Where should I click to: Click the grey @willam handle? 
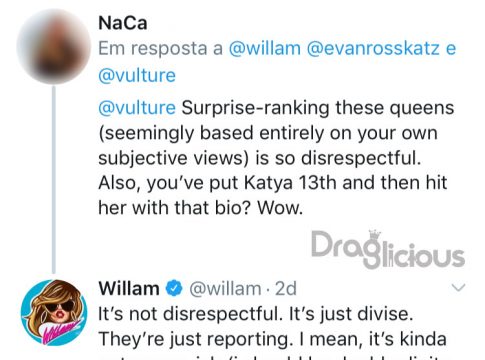point(225,289)
